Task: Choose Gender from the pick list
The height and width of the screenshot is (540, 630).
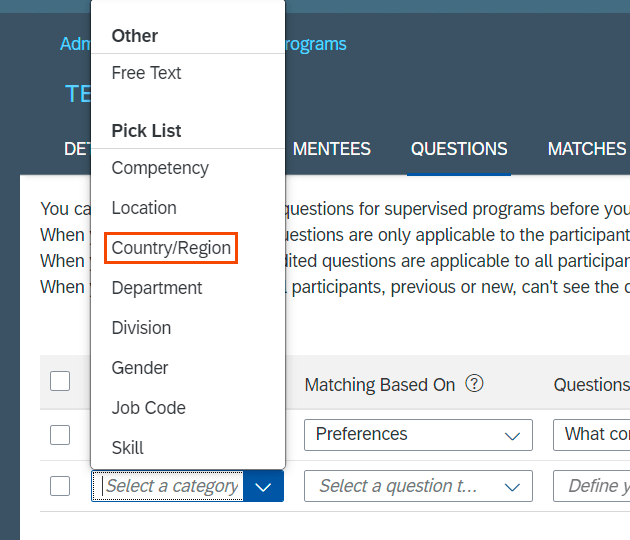Action: point(140,368)
